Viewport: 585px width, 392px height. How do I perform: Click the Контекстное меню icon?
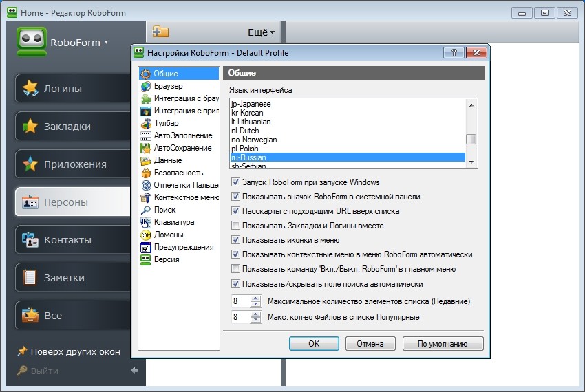(x=145, y=197)
